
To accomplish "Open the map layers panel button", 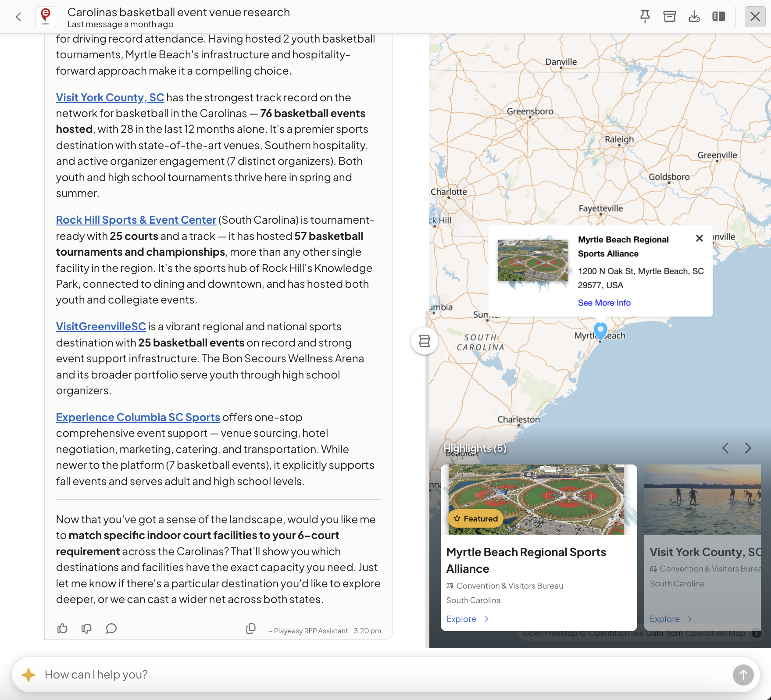I will pyautogui.click(x=425, y=341).
